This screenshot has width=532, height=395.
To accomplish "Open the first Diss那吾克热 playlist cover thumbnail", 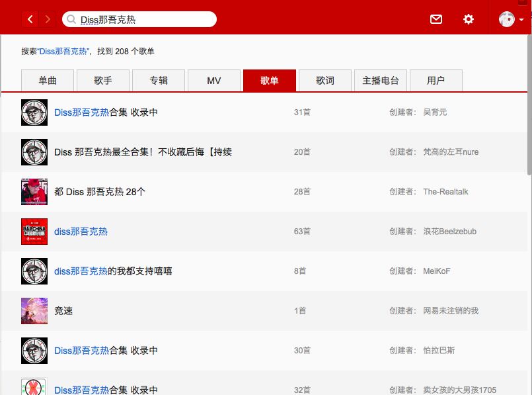I will [34, 112].
